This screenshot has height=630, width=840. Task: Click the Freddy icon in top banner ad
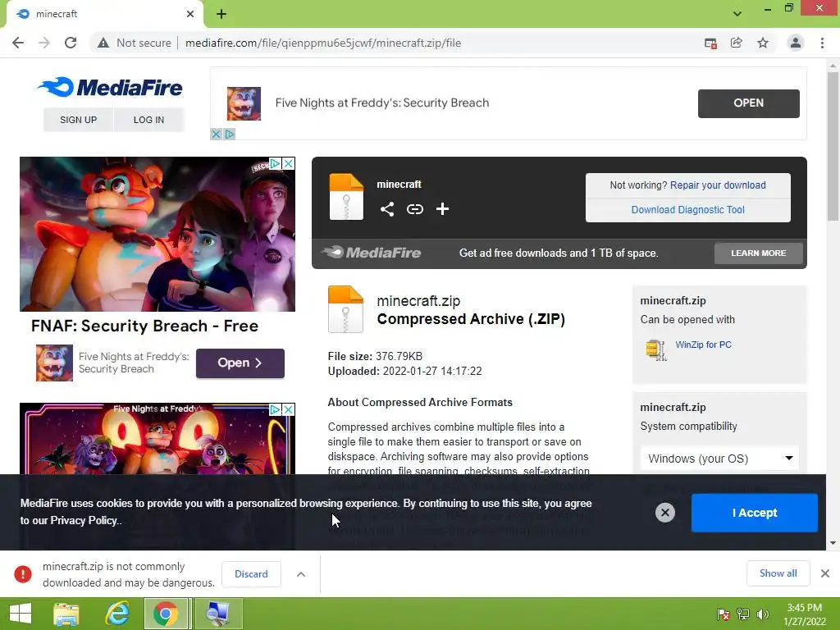[x=244, y=103]
